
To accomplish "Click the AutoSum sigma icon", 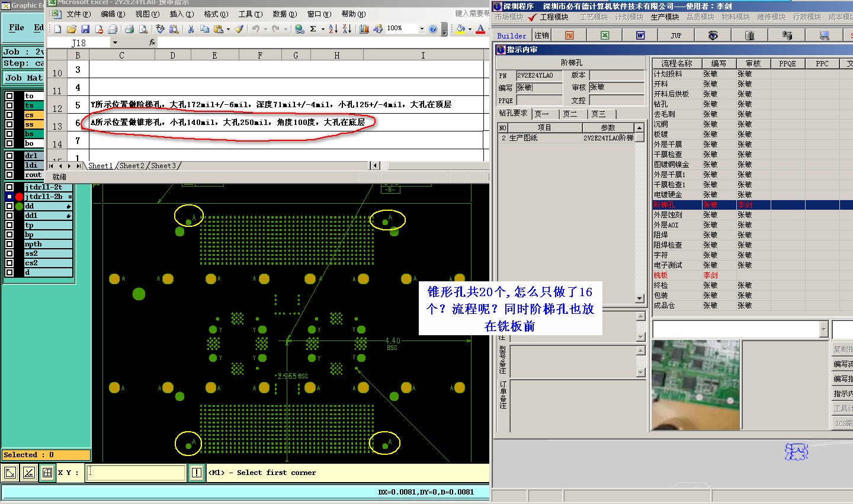I will tap(313, 28).
